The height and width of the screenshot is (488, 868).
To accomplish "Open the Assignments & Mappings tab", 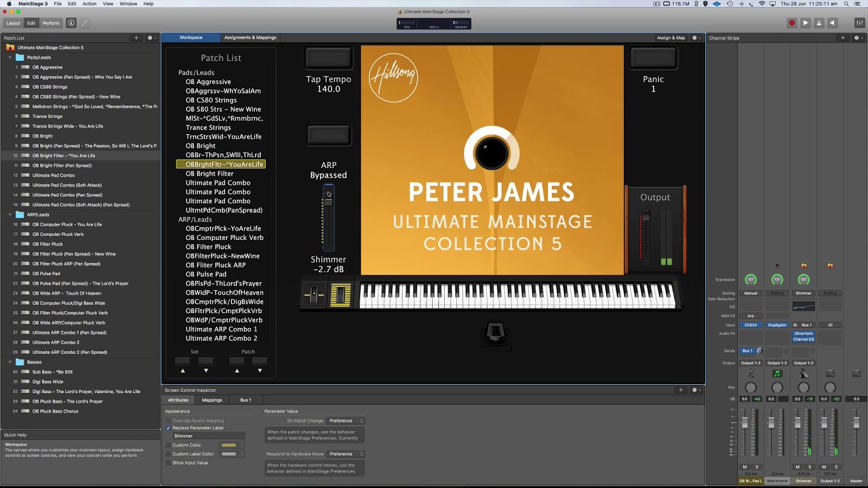I will click(x=250, y=38).
